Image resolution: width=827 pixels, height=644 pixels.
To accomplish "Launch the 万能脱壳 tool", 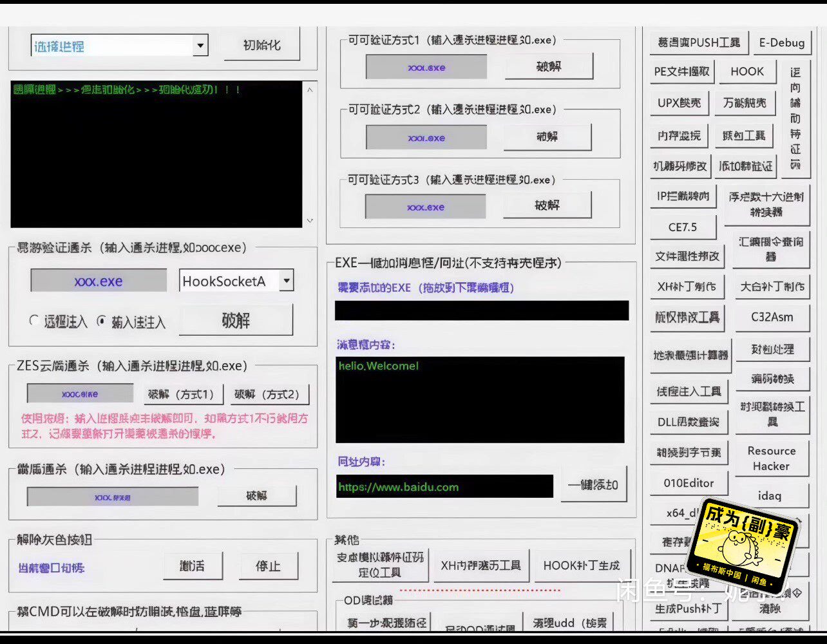I will [x=745, y=103].
